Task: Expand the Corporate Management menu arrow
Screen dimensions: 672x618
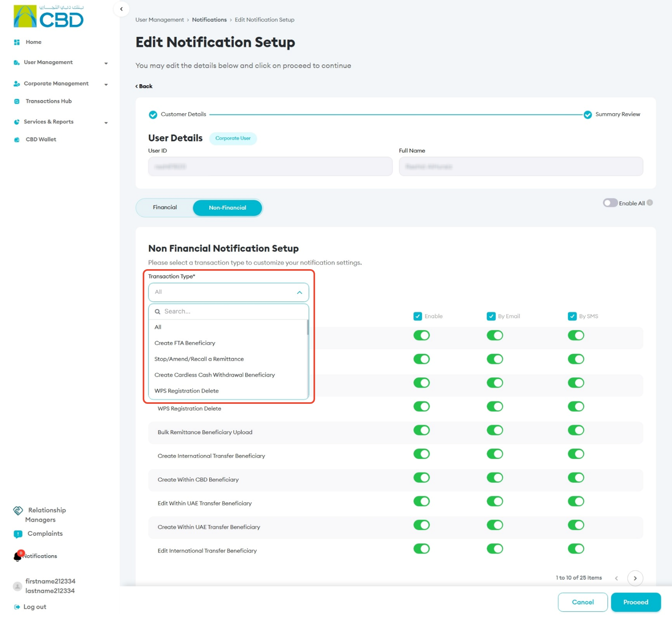Action: (106, 84)
